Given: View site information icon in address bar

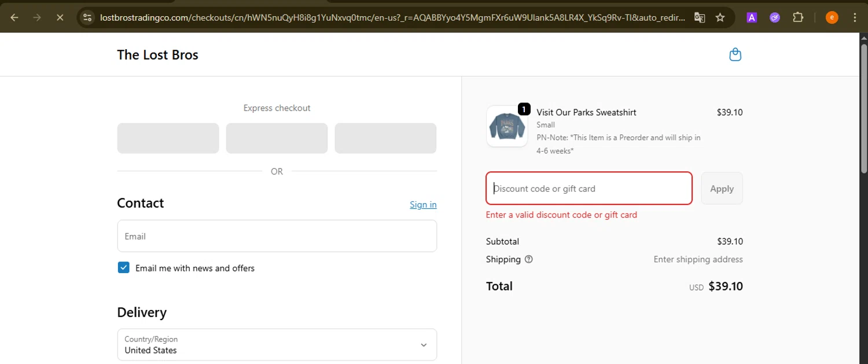Looking at the screenshot, I should pyautogui.click(x=87, y=17).
